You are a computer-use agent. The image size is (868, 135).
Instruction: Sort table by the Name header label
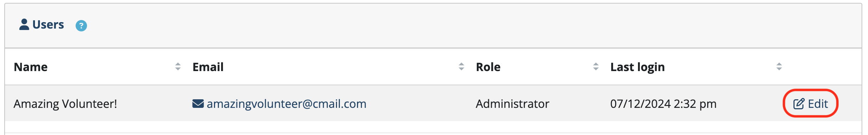pyautogui.click(x=31, y=67)
